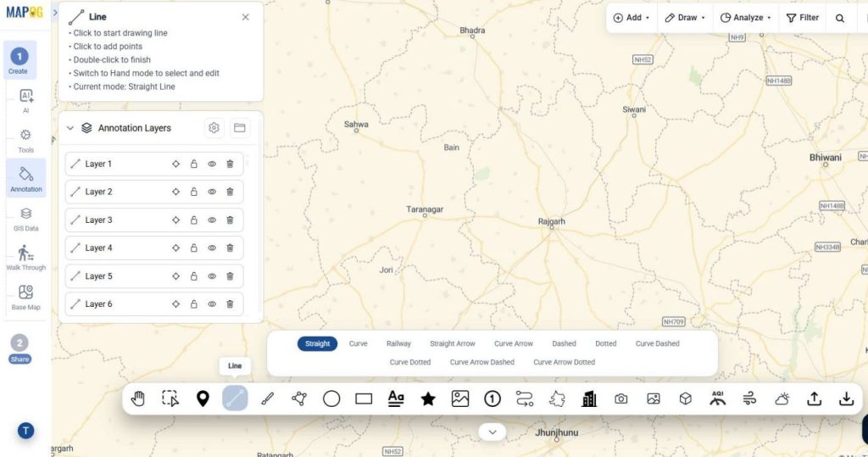Select the Polygon drawing tool
This screenshot has width=868, height=457.
299,398
